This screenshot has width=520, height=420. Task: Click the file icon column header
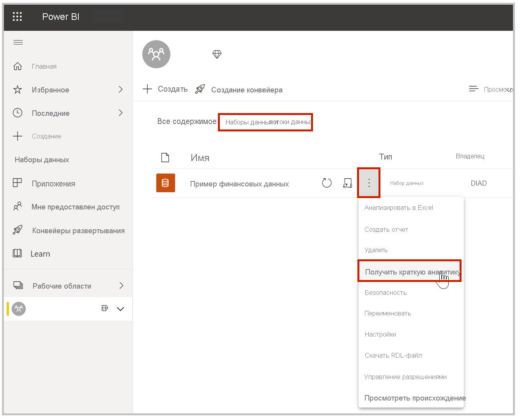[x=165, y=157]
